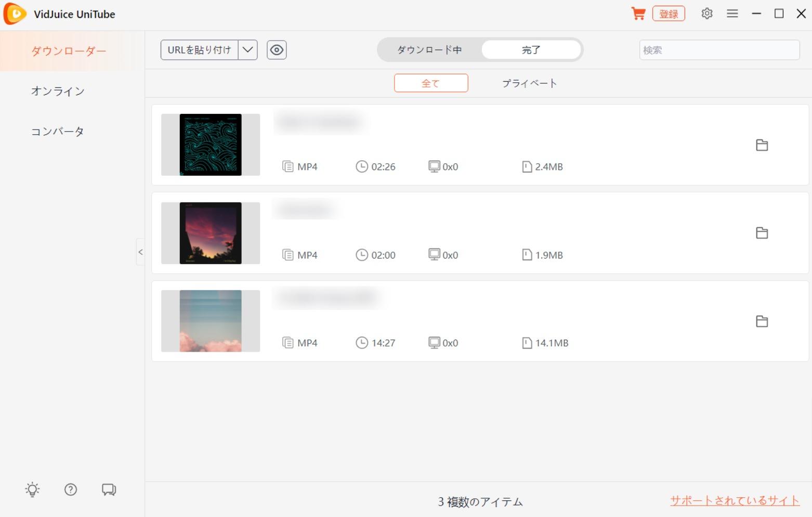Click the URLを貼り付け button

click(x=200, y=50)
